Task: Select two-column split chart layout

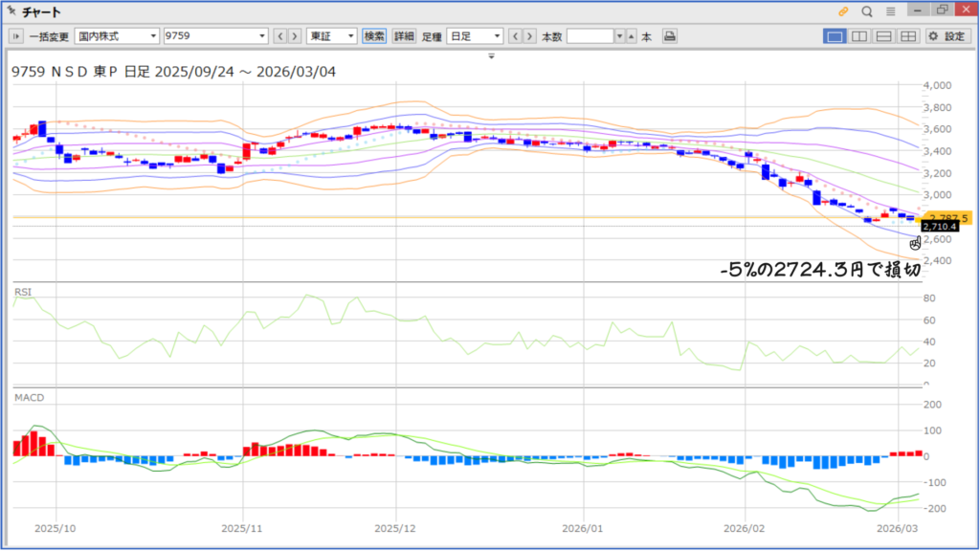Action: (859, 36)
